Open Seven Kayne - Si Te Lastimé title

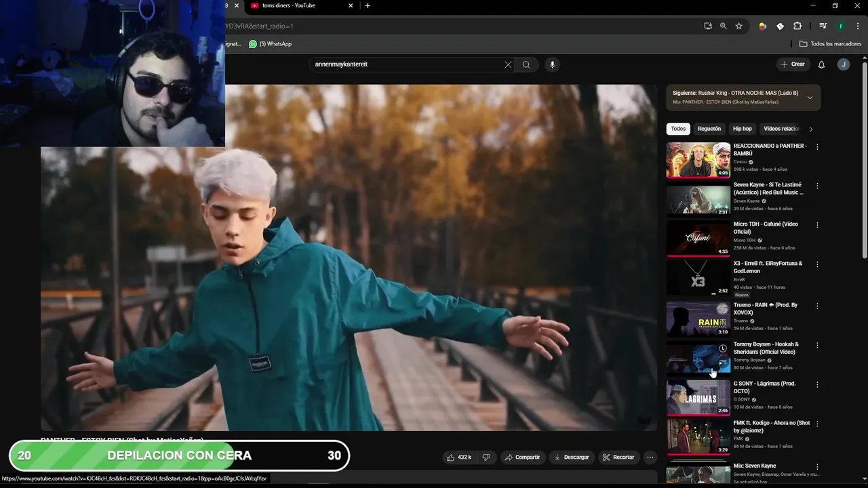point(768,188)
